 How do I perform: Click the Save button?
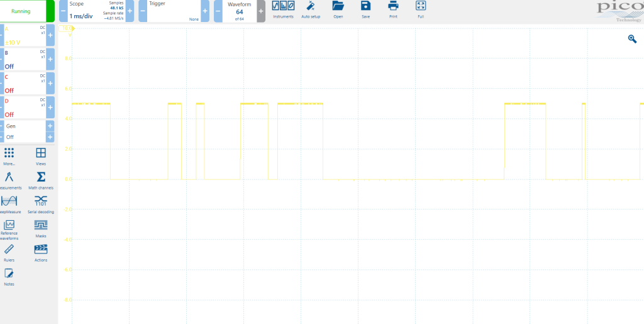(365, 8)
